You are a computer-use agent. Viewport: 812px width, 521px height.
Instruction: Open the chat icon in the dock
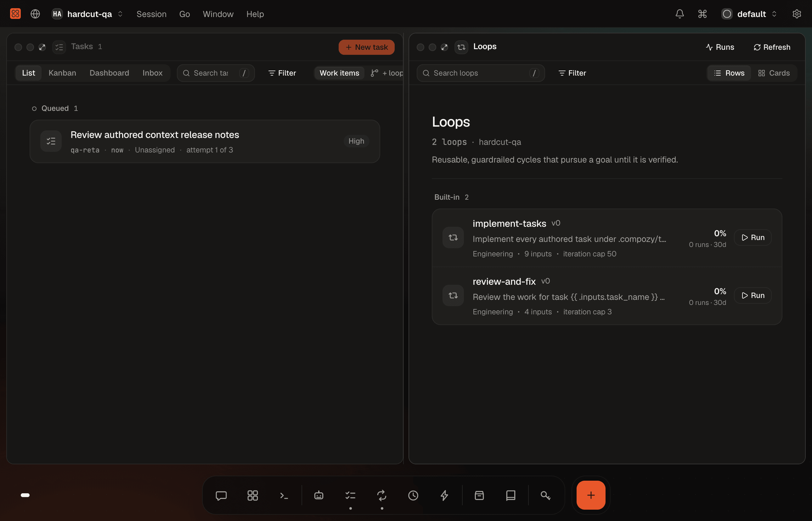(x=221, y=495)
